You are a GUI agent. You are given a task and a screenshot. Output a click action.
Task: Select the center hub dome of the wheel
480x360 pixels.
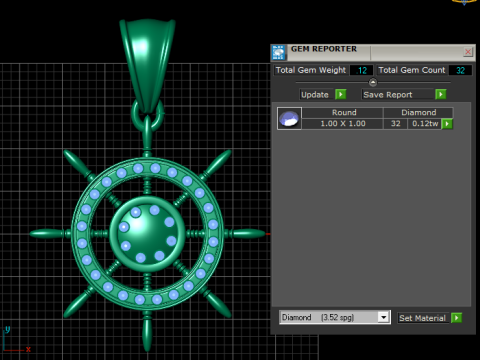tap(147, 234)
